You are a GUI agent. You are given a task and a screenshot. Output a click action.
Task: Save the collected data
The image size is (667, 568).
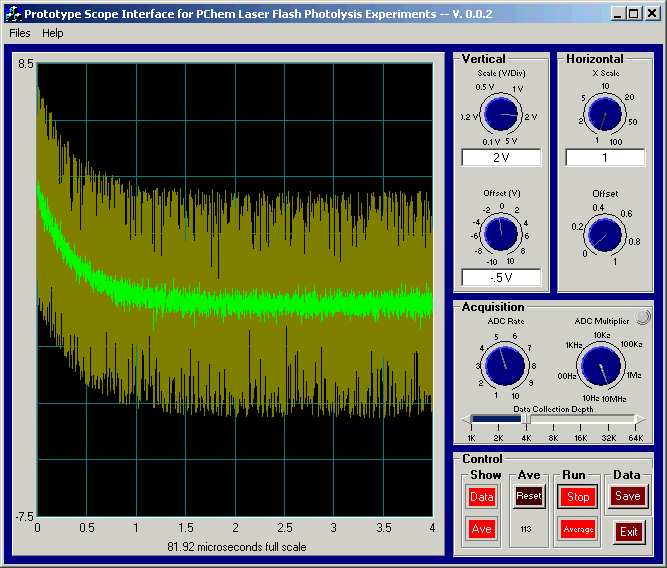(628, 496)
